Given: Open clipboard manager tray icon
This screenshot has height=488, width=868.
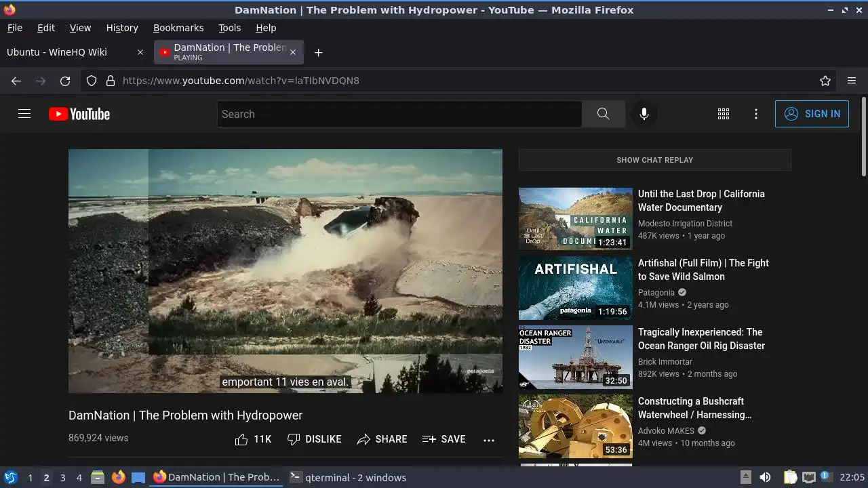Looking at the screenshot, I should pyautogui.click(x=791, y=477).
